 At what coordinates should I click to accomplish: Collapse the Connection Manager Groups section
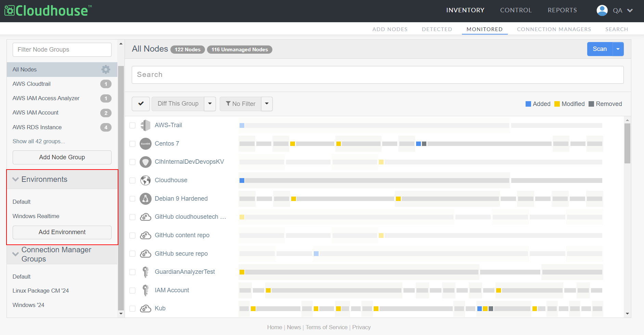click(15, 254)
